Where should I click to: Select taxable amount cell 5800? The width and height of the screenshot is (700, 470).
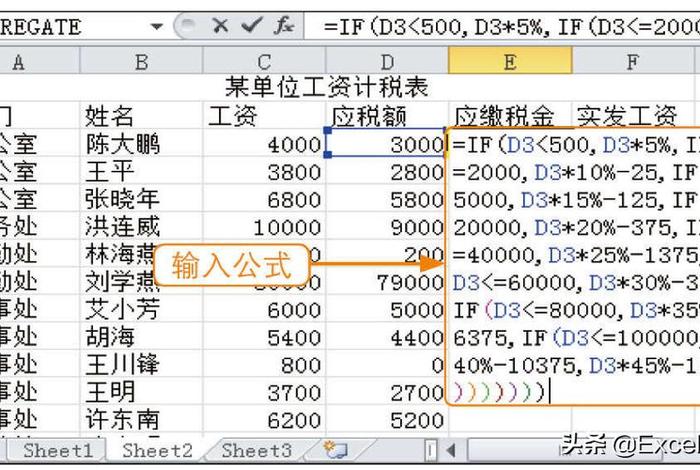386,199
